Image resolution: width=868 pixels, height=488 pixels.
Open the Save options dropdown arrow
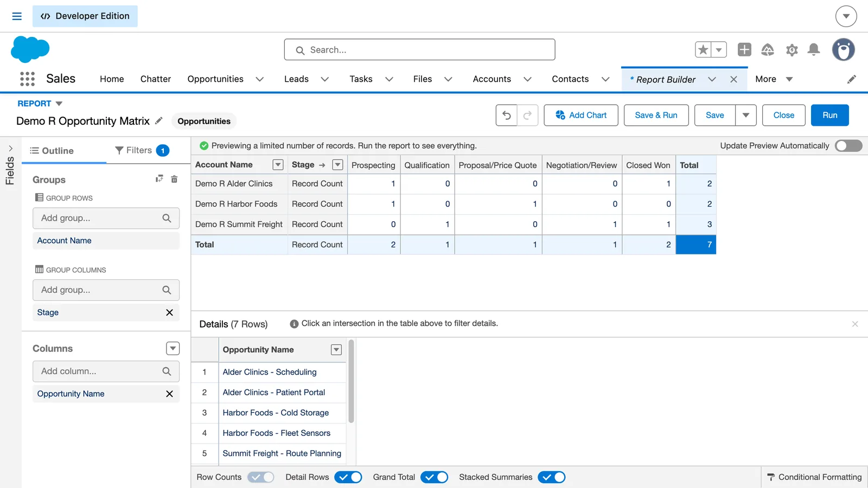(746, 115)
